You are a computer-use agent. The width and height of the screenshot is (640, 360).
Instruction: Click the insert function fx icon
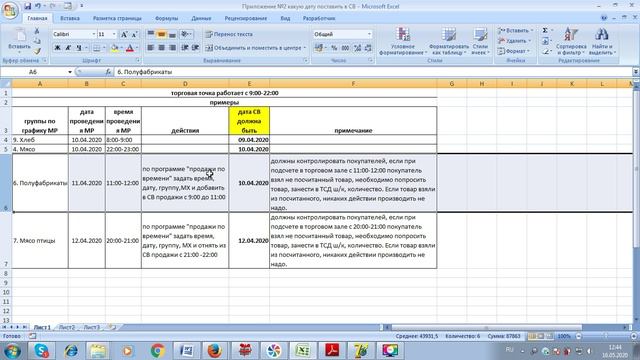[x=108, y=72]
